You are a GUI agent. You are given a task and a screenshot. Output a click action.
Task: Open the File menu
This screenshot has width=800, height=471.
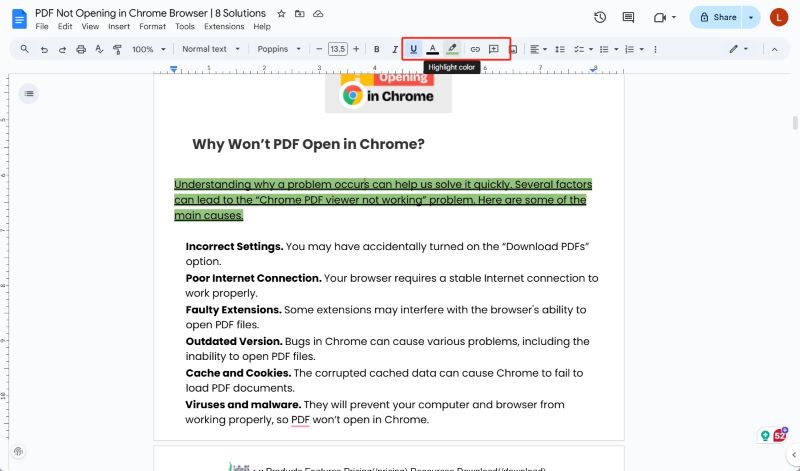pyautogui.click(x=42, y=27)
